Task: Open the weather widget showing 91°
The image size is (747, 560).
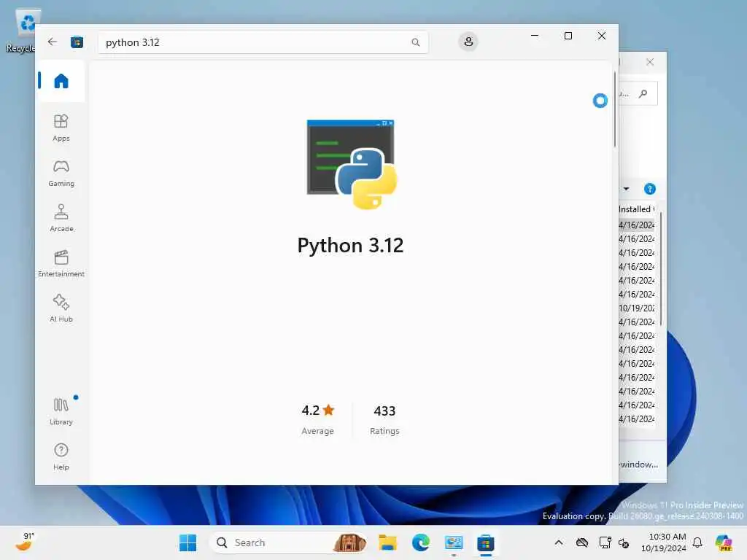Action: point(25,542)
